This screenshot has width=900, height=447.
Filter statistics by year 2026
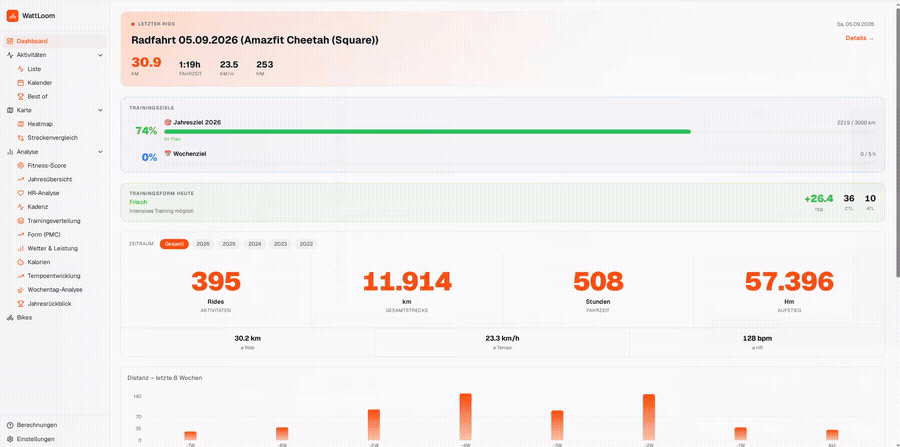coord(203,244)
